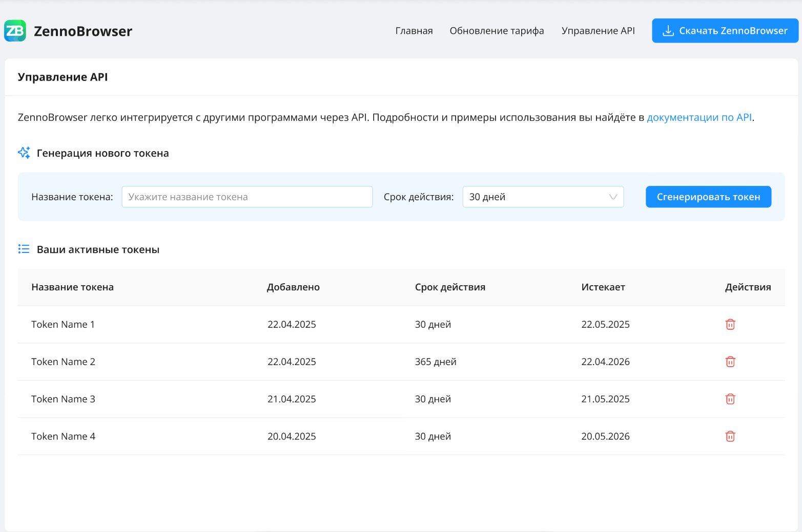This screenshot has width=802, height=532.
Task: Expand the 30 дней dropdown chevron arrow
Action: click(612, 197)
